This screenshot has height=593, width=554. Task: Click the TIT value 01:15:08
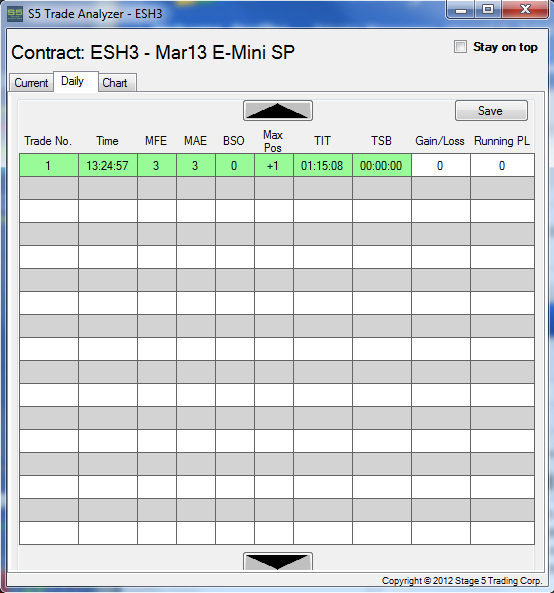click(323, 165)
